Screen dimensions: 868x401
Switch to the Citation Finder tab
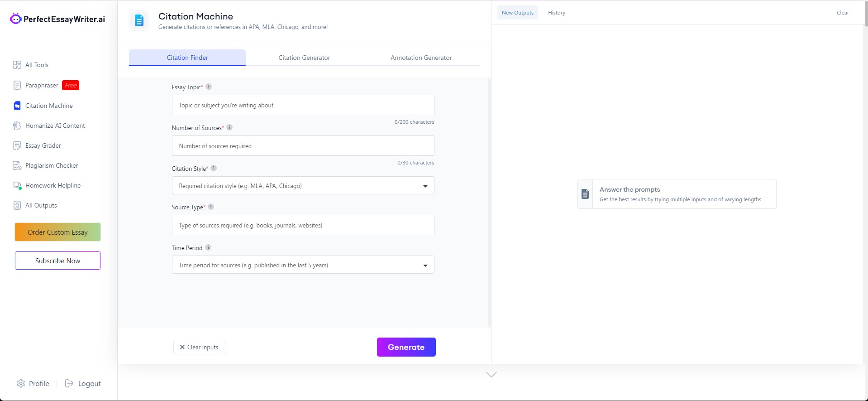[x=187, y=58]
